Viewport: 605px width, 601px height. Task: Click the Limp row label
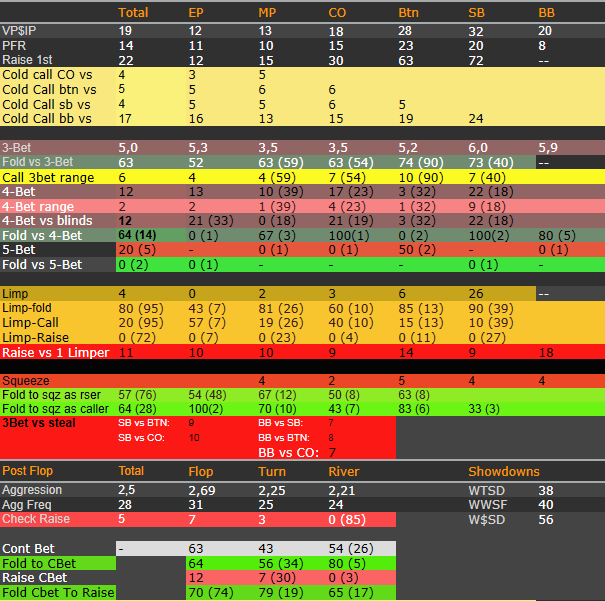coord(15,294)
